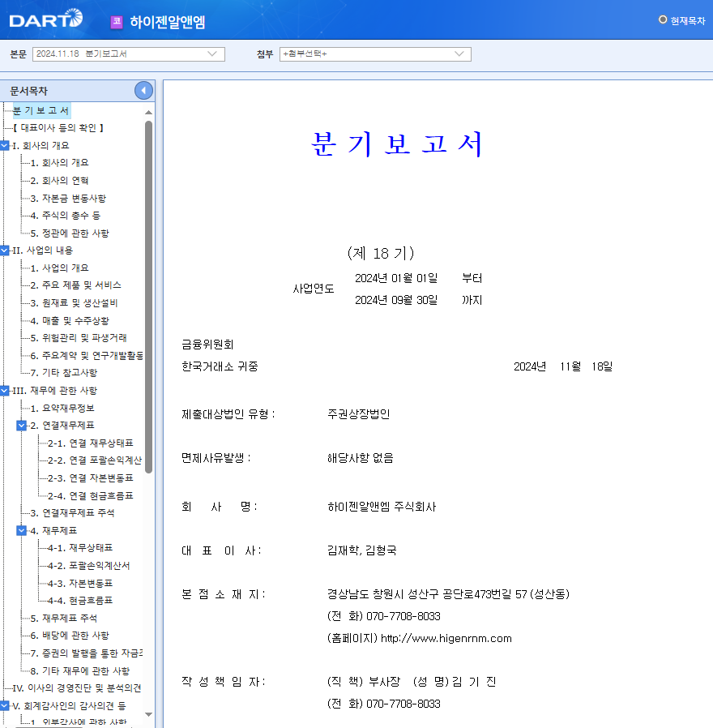Collapse the 문서목차 sidebar with its arrow button

[x=143, y=90]
